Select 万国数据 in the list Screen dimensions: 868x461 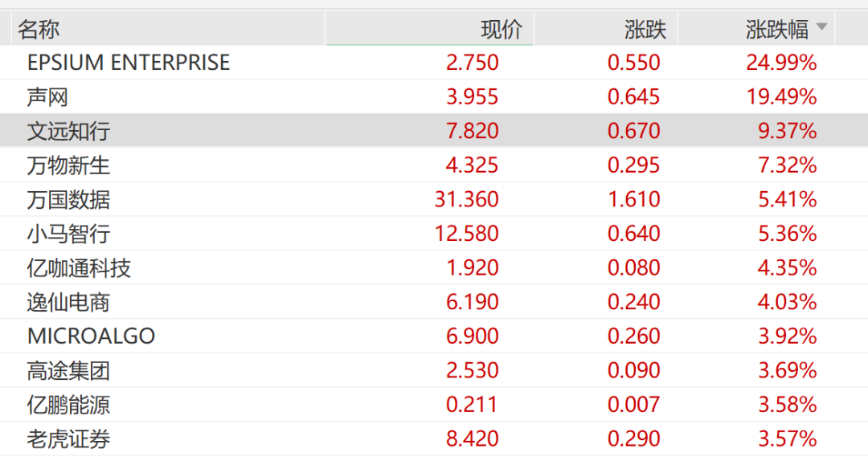[x=68, y=199]
